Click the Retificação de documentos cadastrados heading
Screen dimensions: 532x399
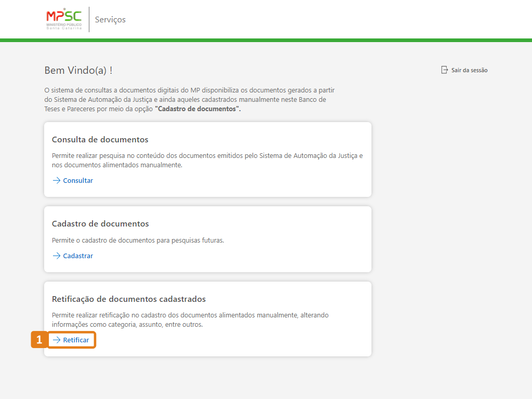click(129, 299)
